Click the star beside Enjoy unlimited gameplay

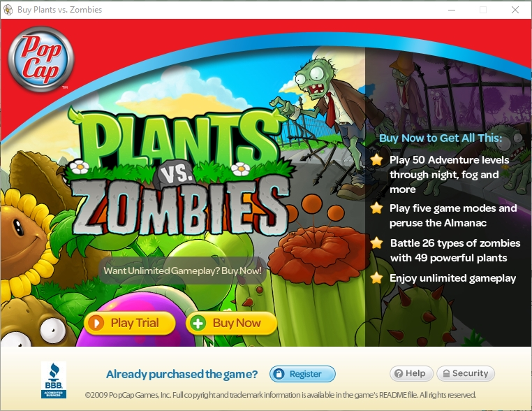tap(376, 278)
